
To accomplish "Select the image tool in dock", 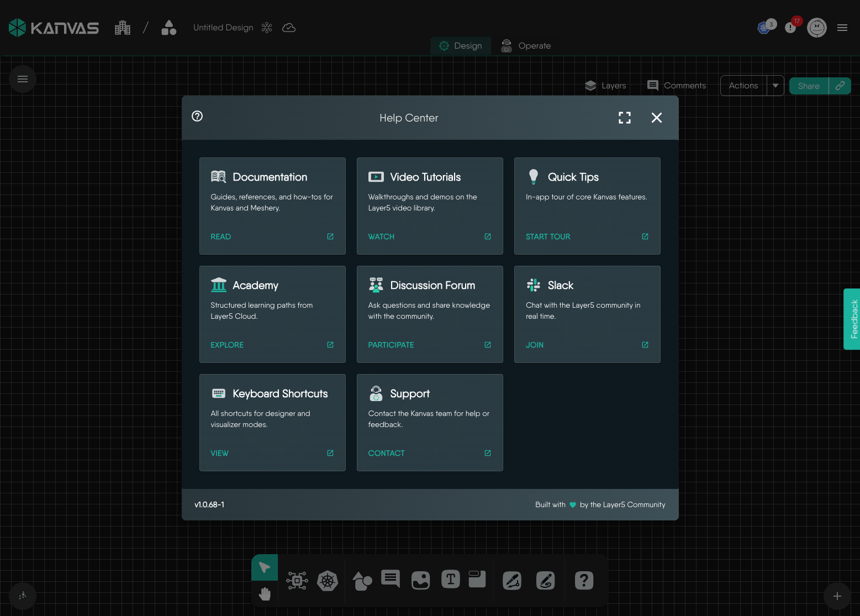I will pos(421,581).
